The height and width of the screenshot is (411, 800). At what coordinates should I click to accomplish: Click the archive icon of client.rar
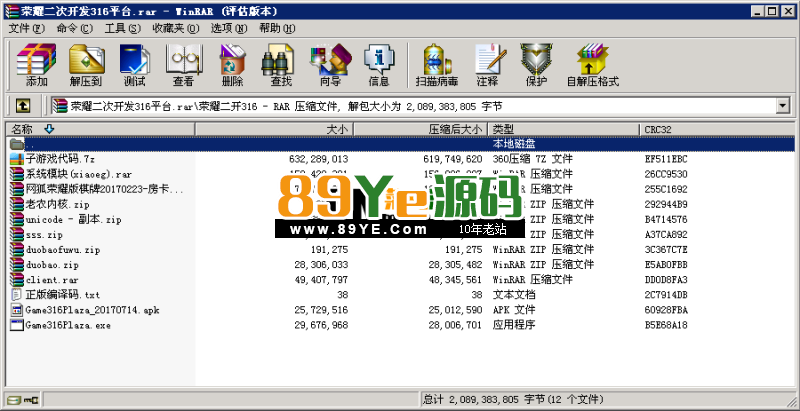[x=17, y=279]
